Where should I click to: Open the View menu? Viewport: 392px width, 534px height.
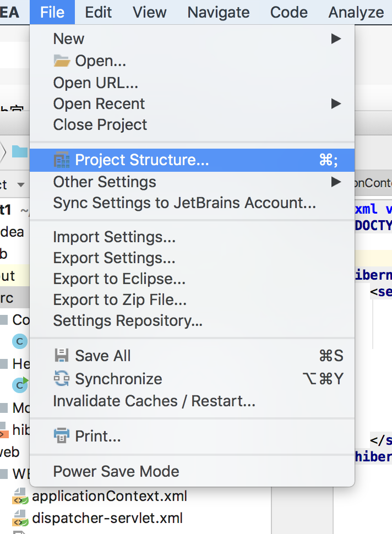click(150, 13)
